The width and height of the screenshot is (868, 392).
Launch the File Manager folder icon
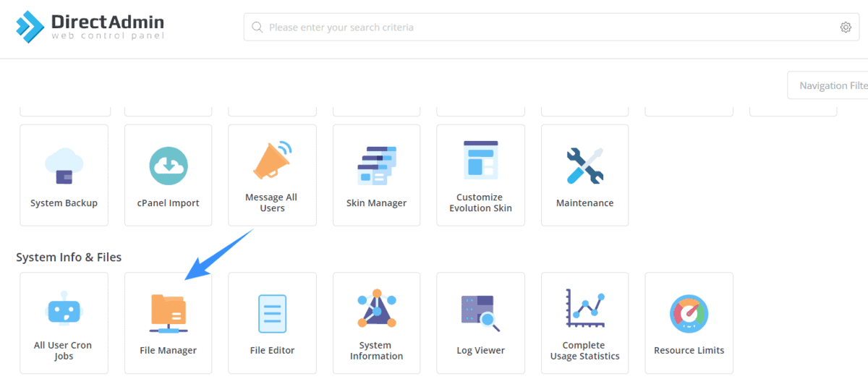click(168, 313)
